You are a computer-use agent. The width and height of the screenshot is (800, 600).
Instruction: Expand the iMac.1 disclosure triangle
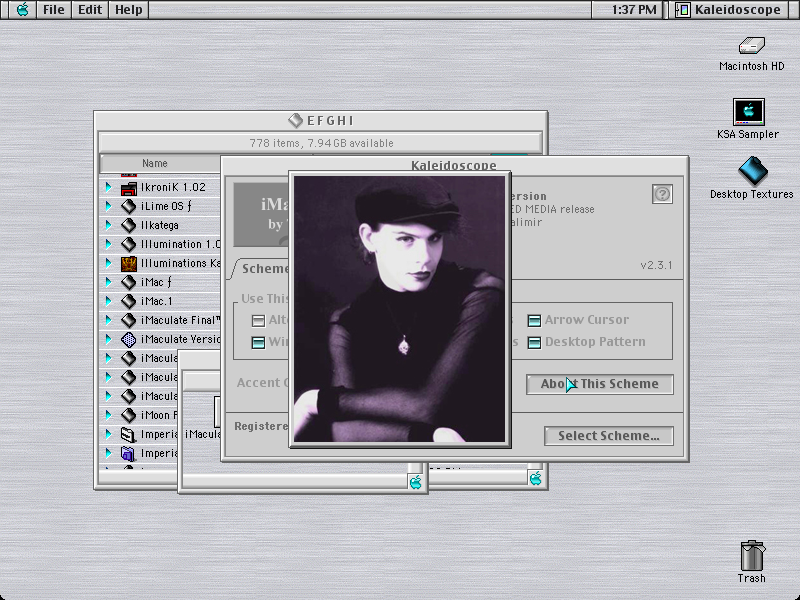pyautogui.click(x=108, y=301)
